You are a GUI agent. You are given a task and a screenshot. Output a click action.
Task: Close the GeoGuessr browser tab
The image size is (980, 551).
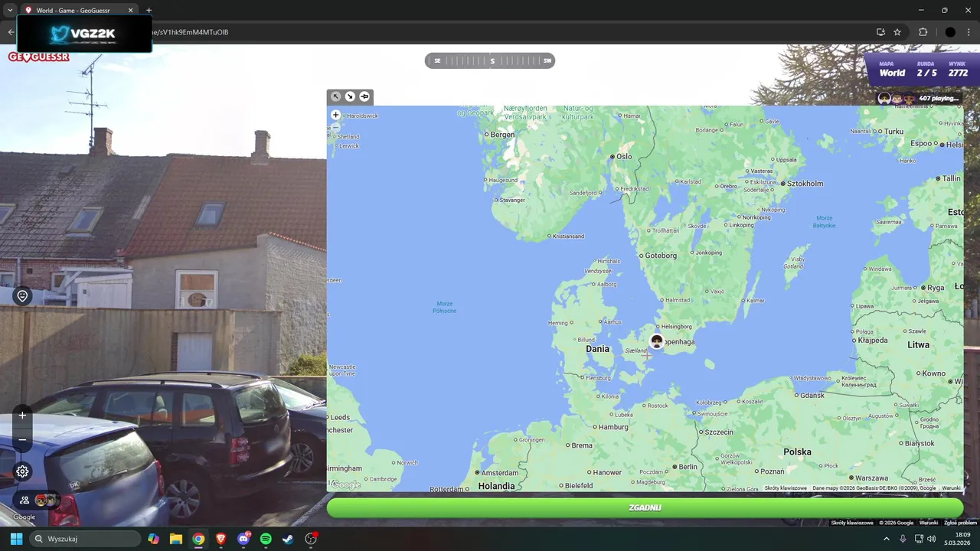click(130, 11)
